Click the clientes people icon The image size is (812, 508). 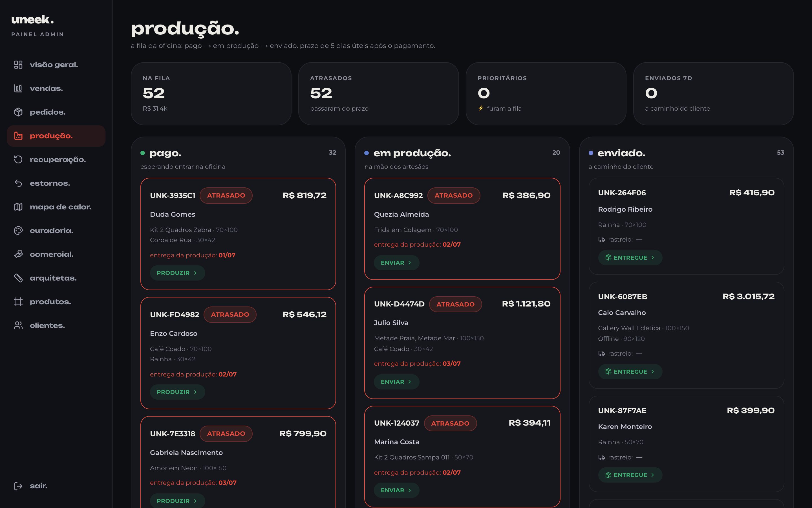pyautogui.click(x=18, y=325)
